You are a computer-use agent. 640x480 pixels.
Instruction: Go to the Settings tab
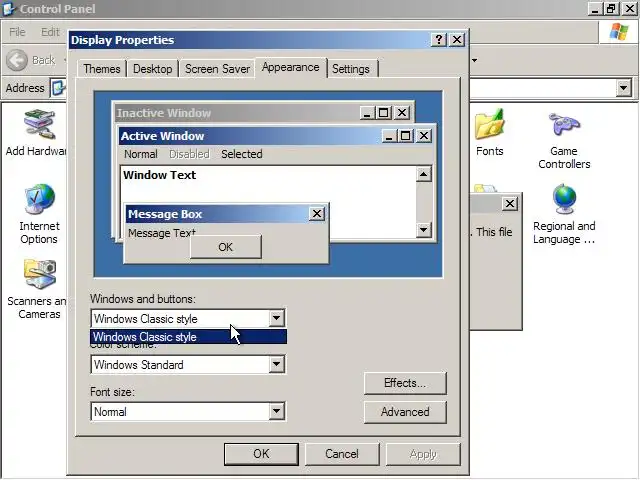(x=351, y=69)
